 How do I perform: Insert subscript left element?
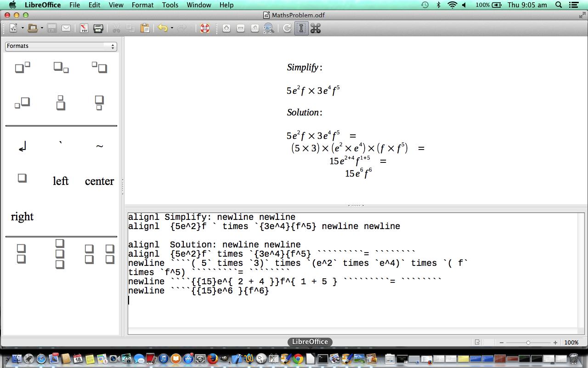(23, 102)
